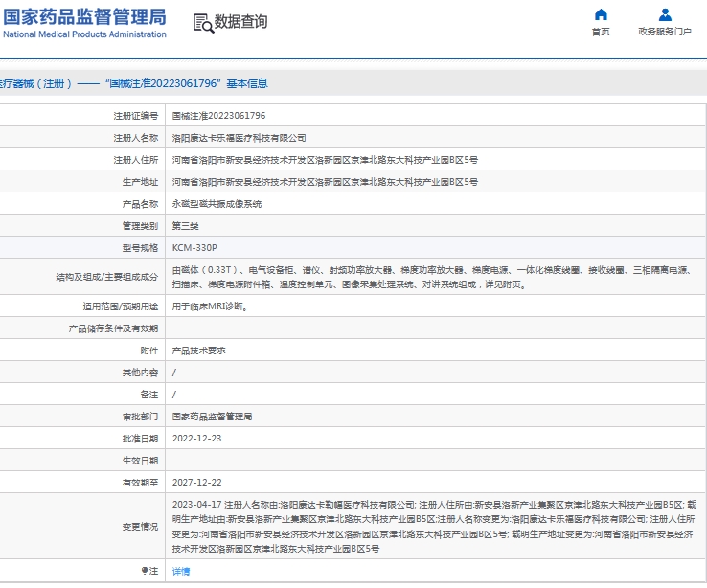
Task: Open the 政务服务门户 person icon
Action: point(665,15)
